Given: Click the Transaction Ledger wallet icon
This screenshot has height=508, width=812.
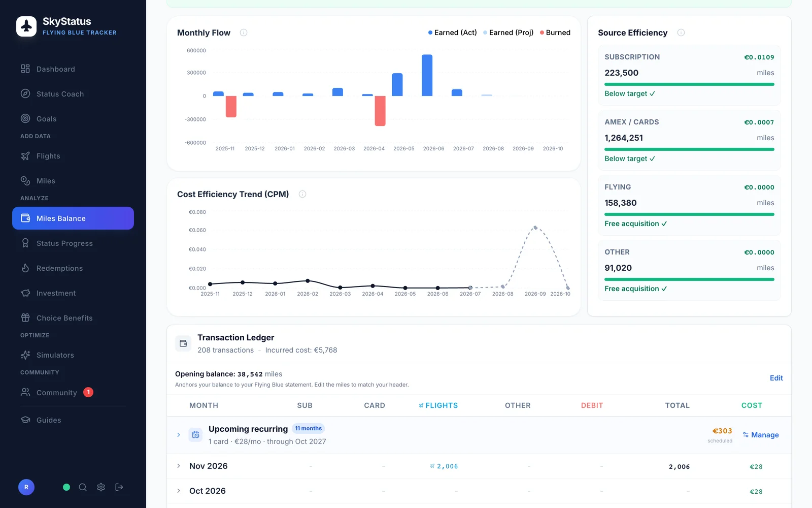Looking at the screenshot, I should click(183, 343).
